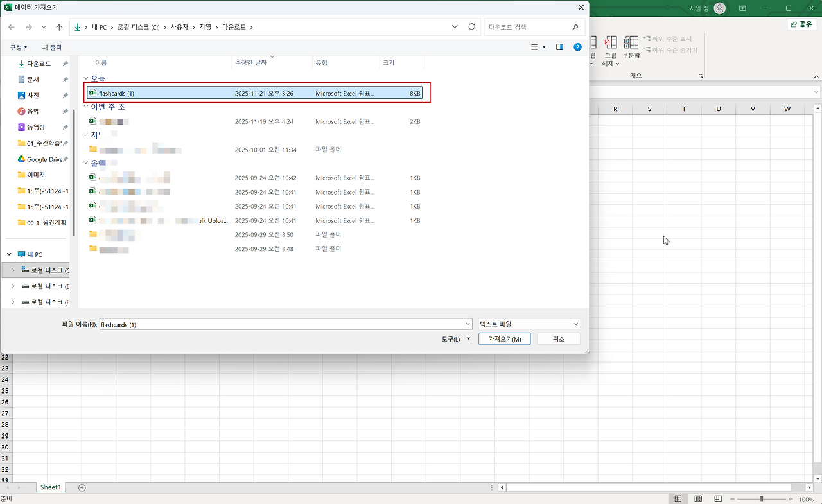This screenshot has width=822, height=504.
Task: Click the account avatar in Excel's title bar
Action: [720, 8]
